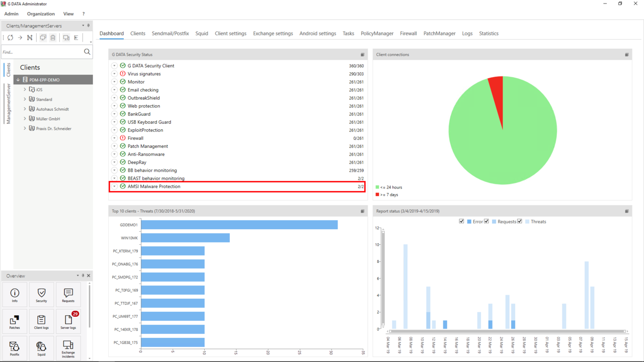Click the Top 10 clients panel menu icon

pos(362,211)
